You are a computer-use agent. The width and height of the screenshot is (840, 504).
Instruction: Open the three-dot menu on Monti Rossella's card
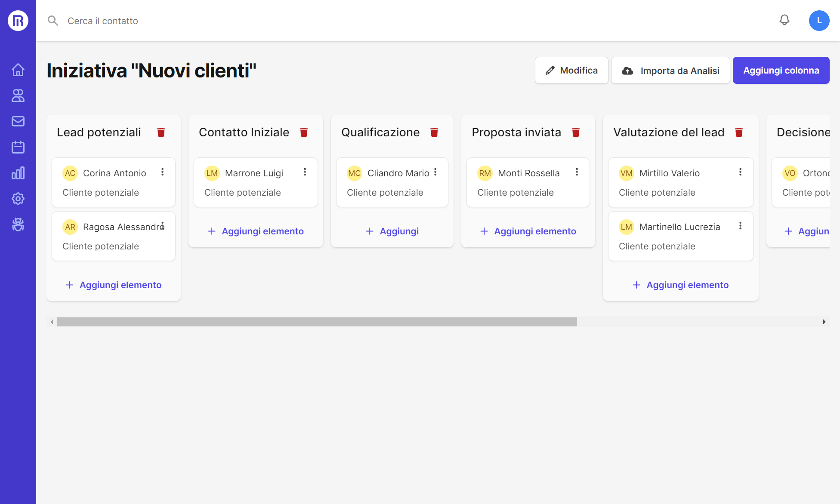577,172
